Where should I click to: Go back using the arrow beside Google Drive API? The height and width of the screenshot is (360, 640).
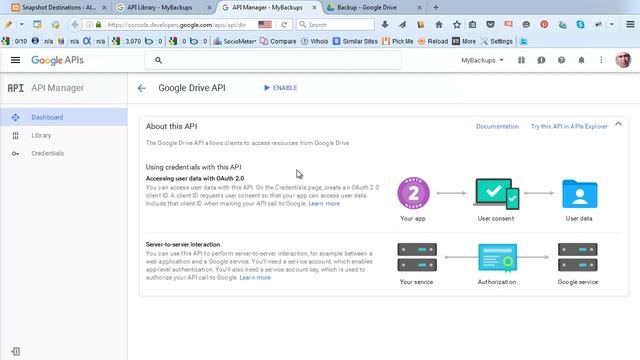pyautogui.click(x=142, y=88)
